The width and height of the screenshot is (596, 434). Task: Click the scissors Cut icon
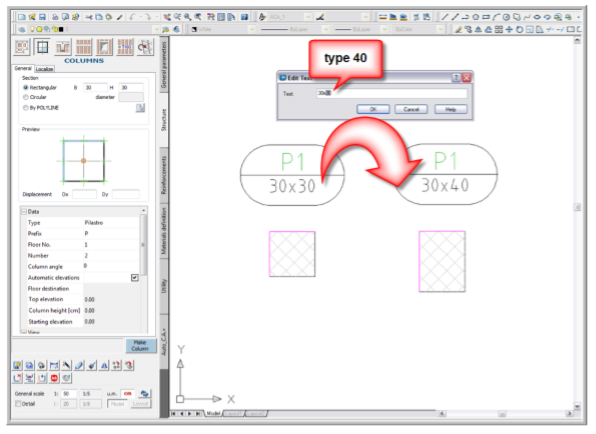(89, 17)
